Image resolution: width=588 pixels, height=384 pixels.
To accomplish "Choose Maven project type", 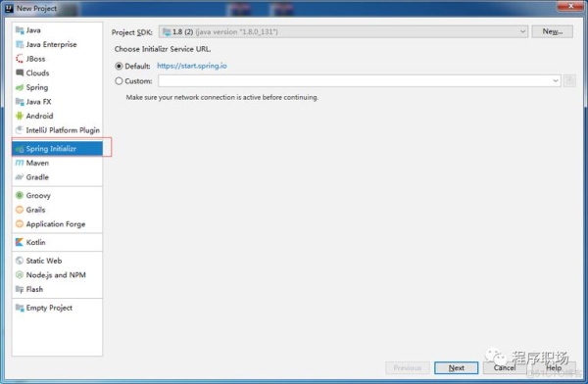I will tap(57, 163).
